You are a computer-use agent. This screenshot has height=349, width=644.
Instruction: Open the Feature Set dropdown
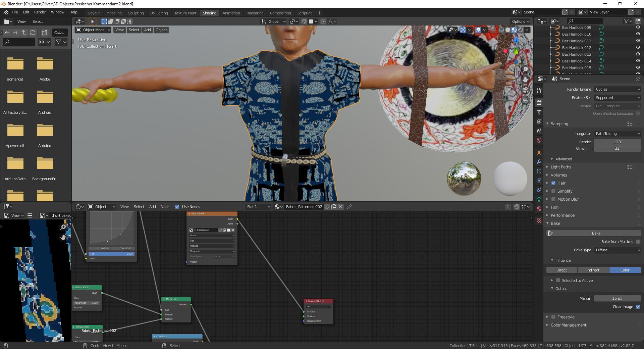tap(618, 98)
